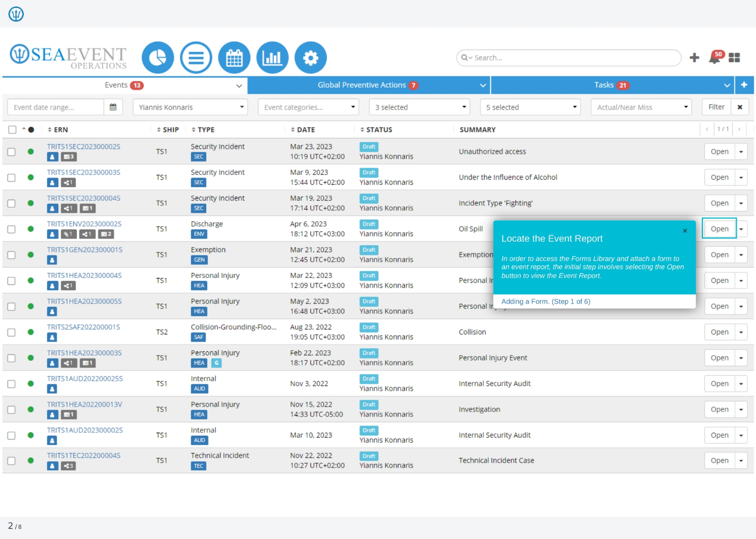Check the box for TRITS1SEC2023000025

[x=11, y=152]
